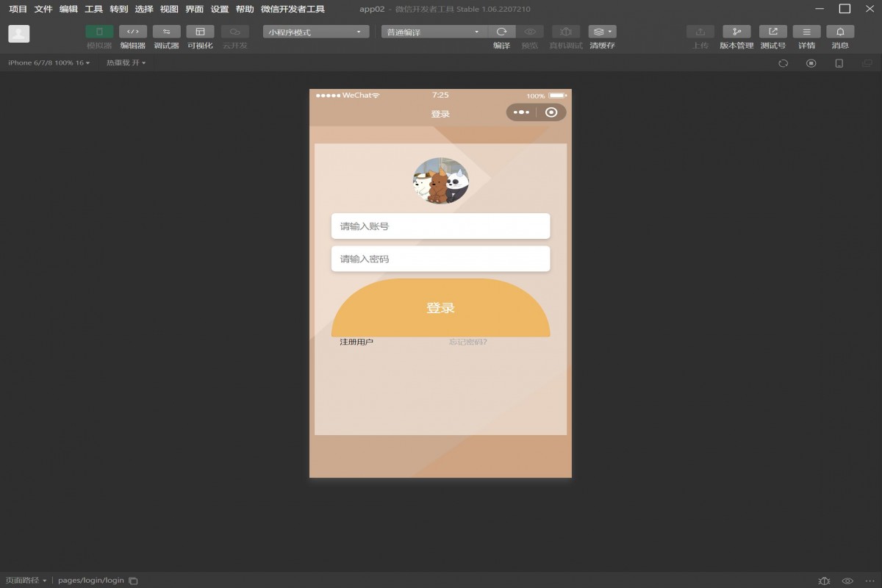Viewport: 882px width, 588px height.
Task: Open 版本管理 version management panel
Action: (736, 37)
